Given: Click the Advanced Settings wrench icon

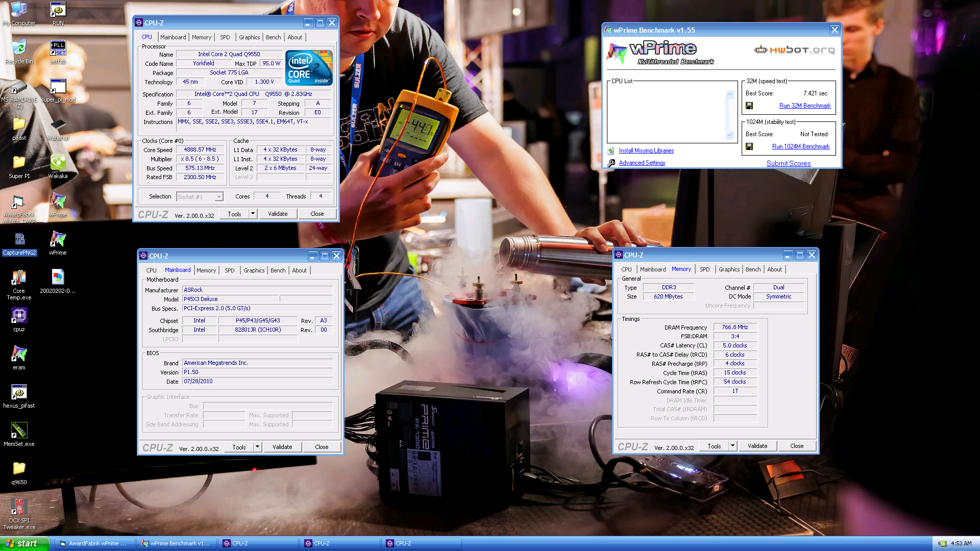Looking at the screenshot, I should click(611, 163).
